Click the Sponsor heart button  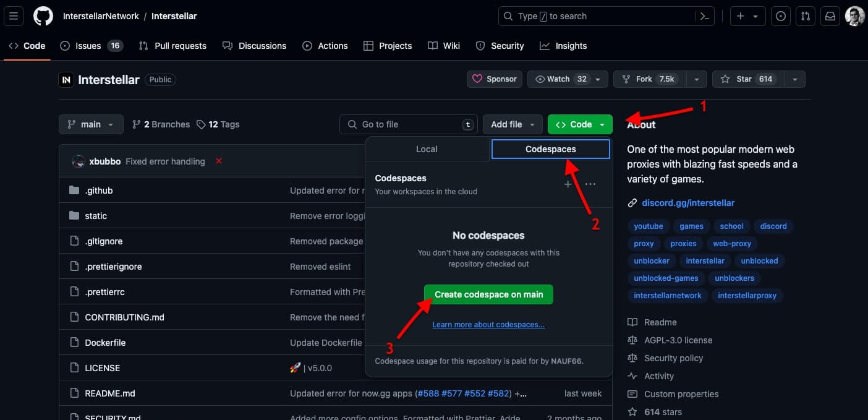[x=495, y=79]
